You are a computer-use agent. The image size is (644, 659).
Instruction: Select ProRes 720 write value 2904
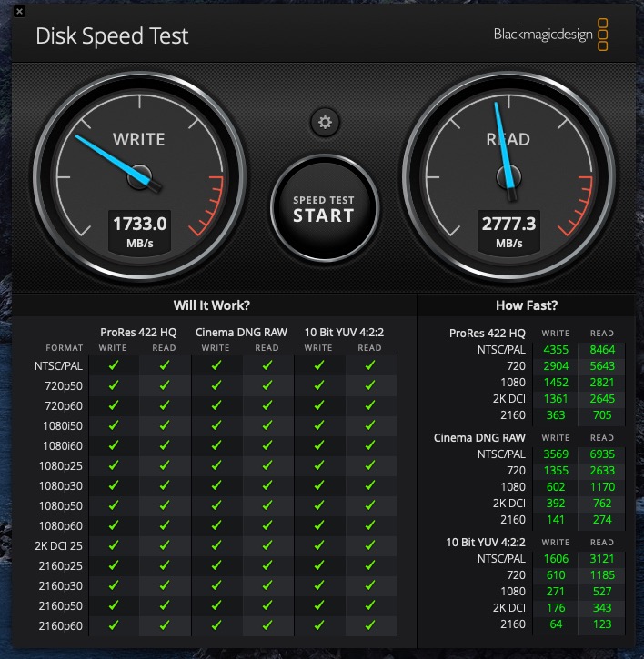coord(556,366)
